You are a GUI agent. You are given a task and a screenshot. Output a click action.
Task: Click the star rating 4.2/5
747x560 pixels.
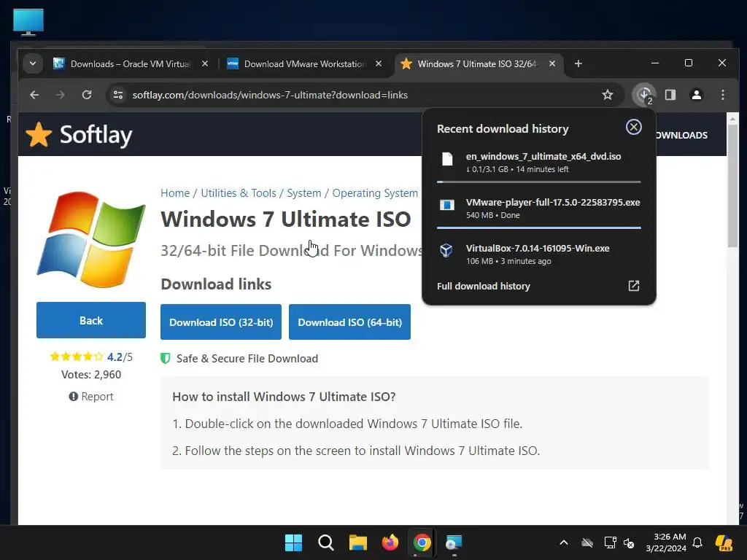pyautogui.click(x=91, y=357)
